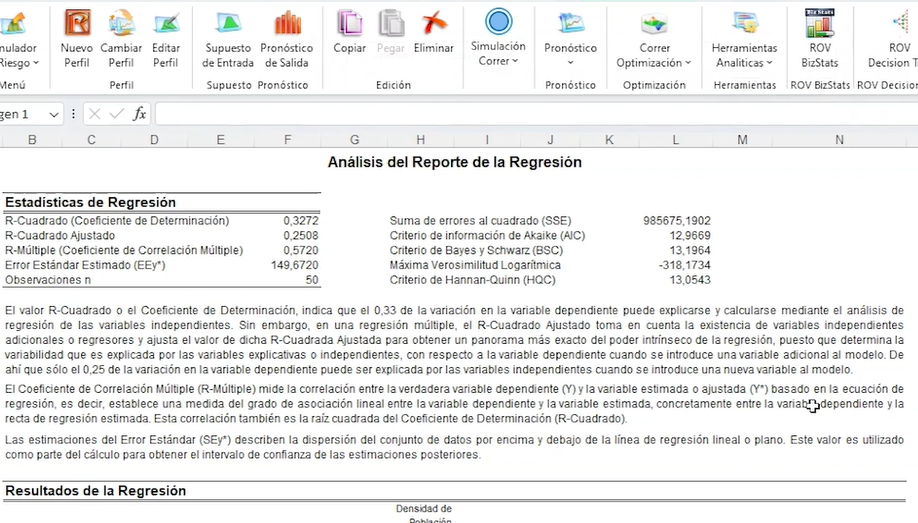This screenshot has height=523, width=918.
Task: Click the Densidad de Población column label
Action: click(x=424, y=514)
